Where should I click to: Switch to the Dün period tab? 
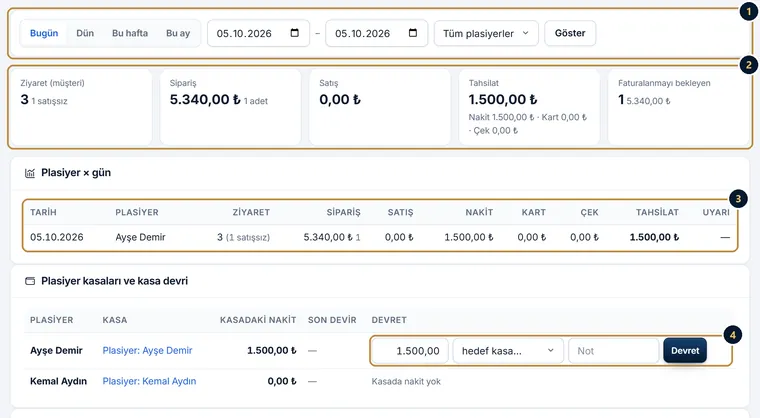[85, 33]
